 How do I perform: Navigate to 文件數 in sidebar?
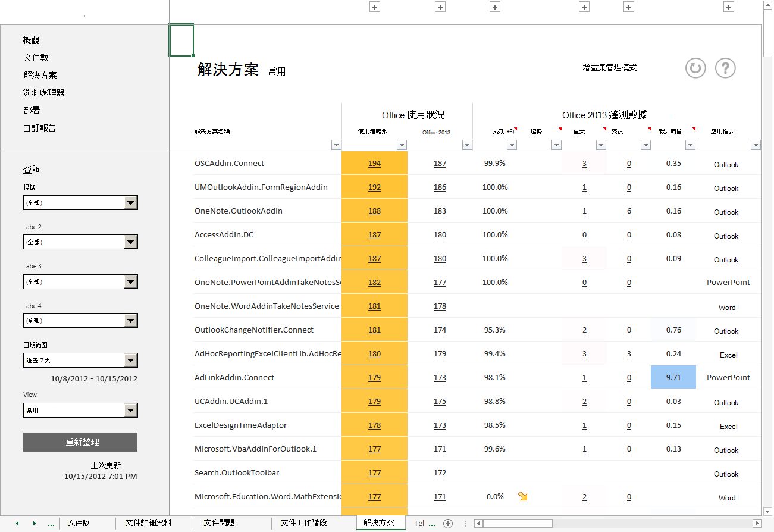pyautogui.click(x=36, y=58)
